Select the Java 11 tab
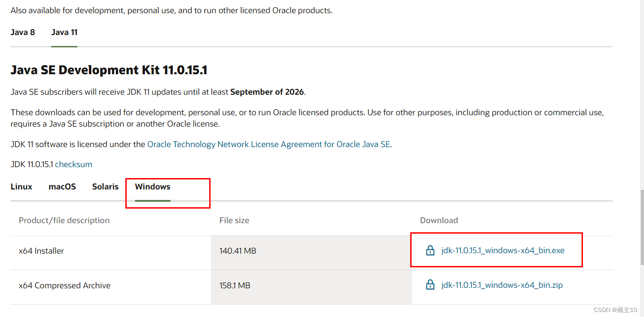644x317 pixels. click(64, 32)
